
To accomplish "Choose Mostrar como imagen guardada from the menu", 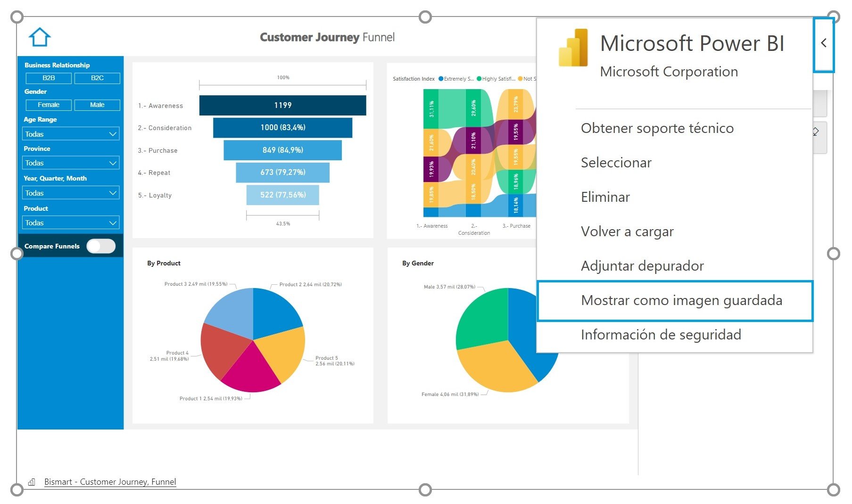I will pos(681,300).
